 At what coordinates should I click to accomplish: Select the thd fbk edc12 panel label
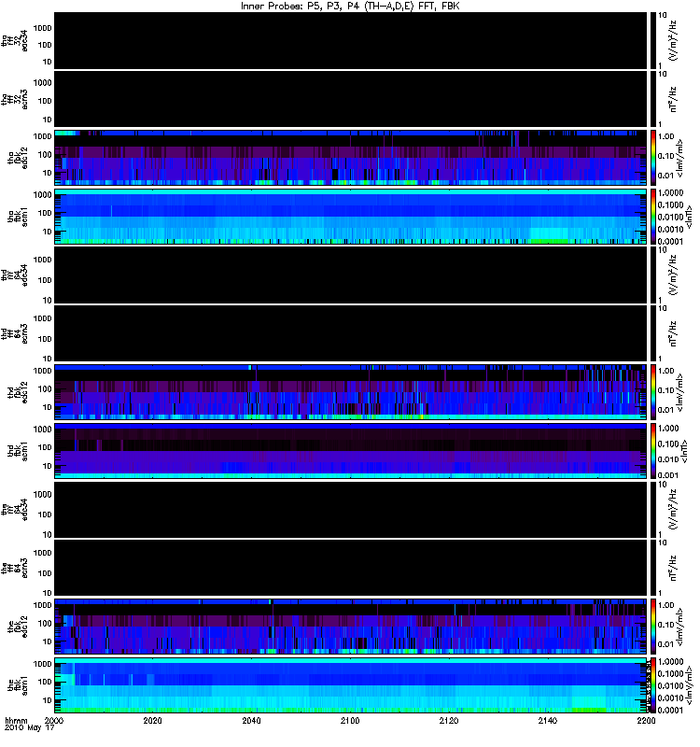click(18, 392)
